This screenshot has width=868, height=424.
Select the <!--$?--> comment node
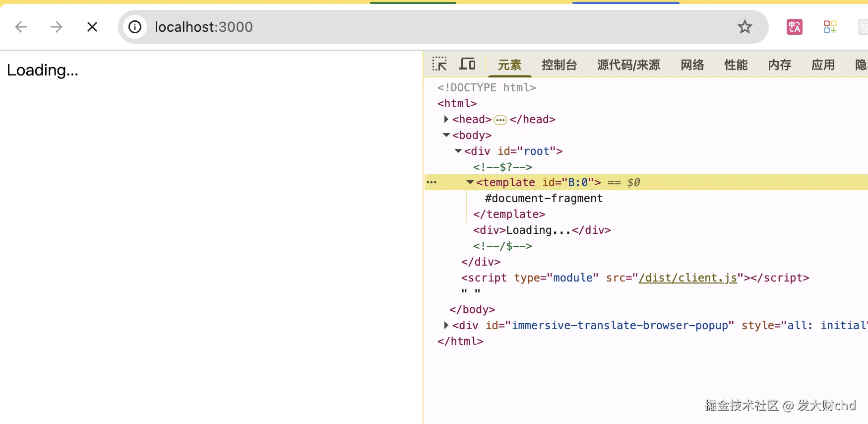click(502, 167)
